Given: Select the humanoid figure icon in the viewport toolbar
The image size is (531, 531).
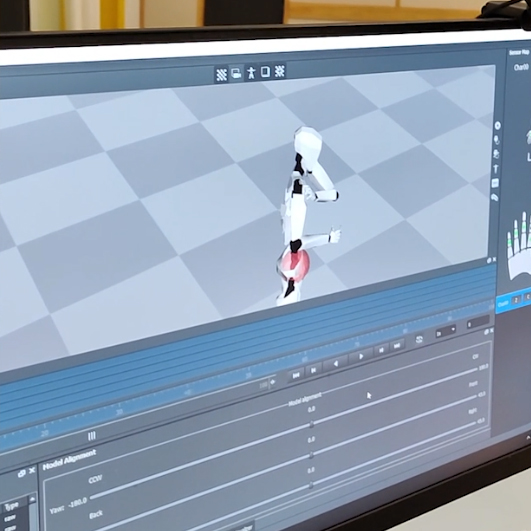Looking at the screenshot, I should point(251,72).
